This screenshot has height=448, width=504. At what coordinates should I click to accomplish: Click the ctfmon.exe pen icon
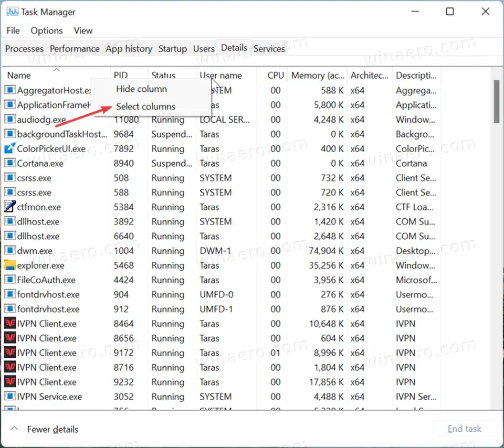pos(10,207)
